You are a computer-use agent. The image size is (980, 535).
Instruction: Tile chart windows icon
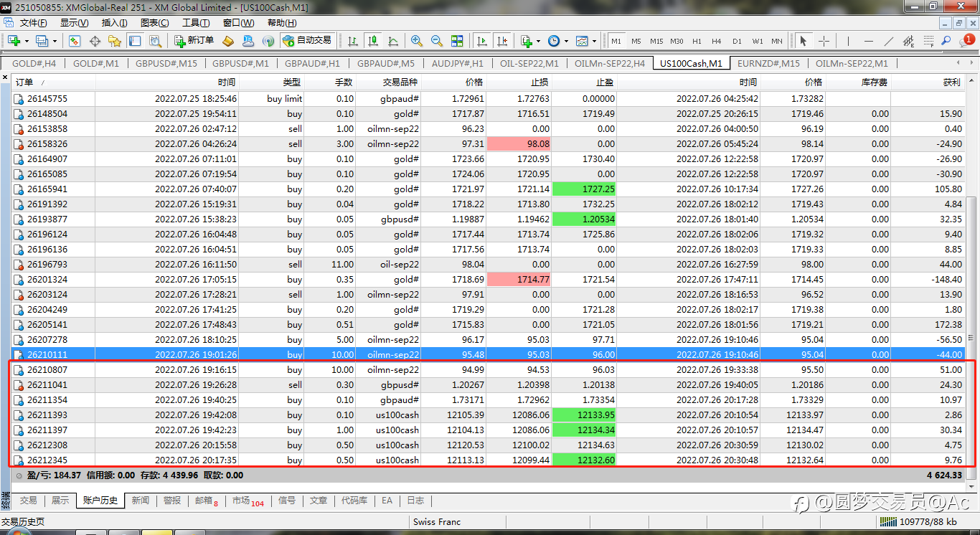457,41
